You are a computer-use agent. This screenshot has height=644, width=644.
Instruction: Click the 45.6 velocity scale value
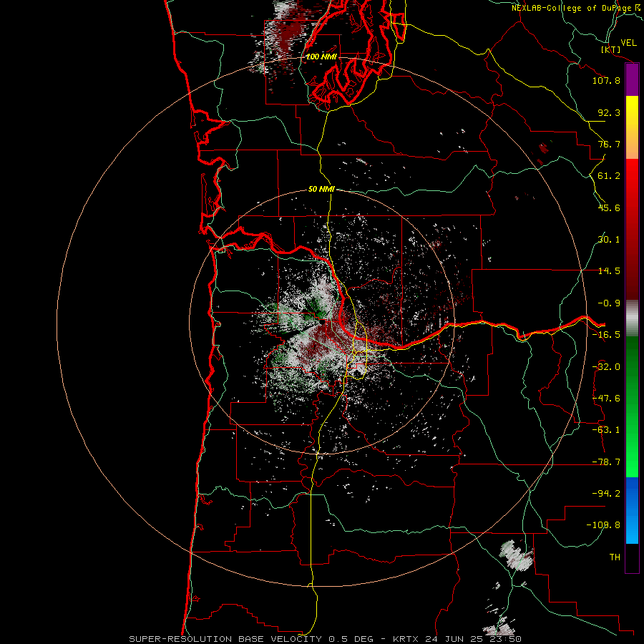(609, 208)
